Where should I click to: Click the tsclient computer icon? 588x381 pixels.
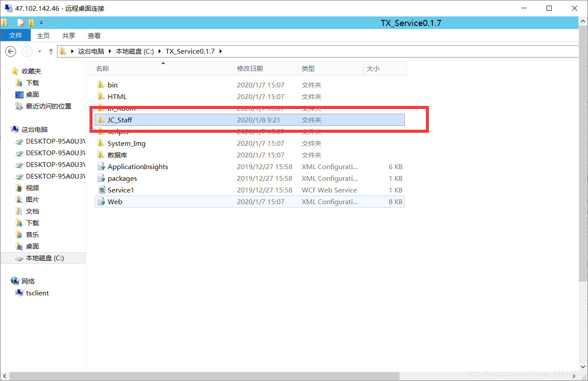click(x=19, y=293)
